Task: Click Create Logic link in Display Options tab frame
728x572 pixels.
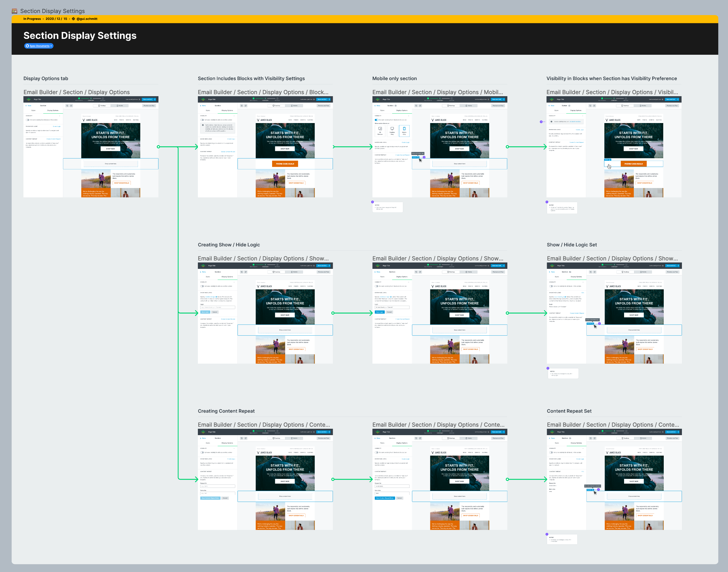Action: [57, 127]
